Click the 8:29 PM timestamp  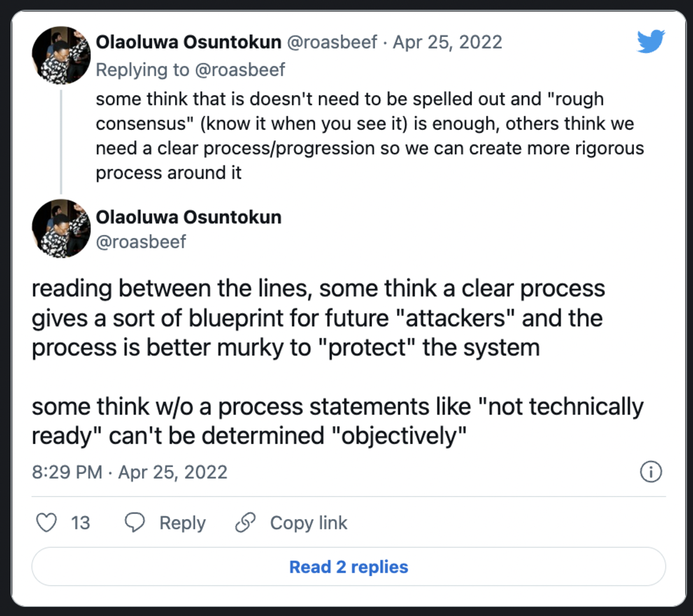point(67,472)
